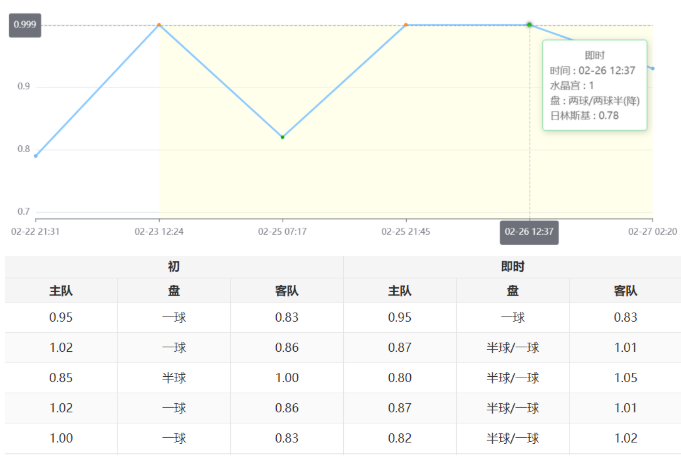Select the highlighted green point at 02-26 12:37
Image resolution: width=681 pixels, height=467 pixels.
tap(529, 25)
